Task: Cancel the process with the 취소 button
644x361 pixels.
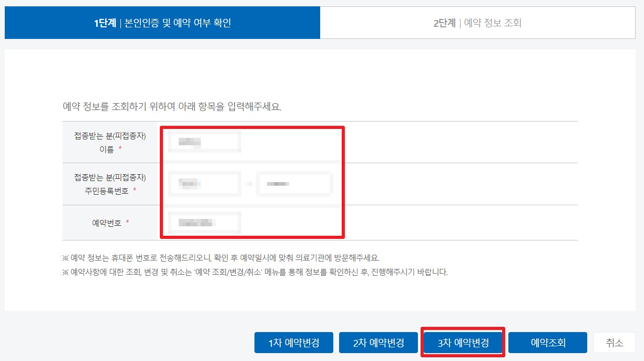Action: pyautogui.click(x=614, y=342)
